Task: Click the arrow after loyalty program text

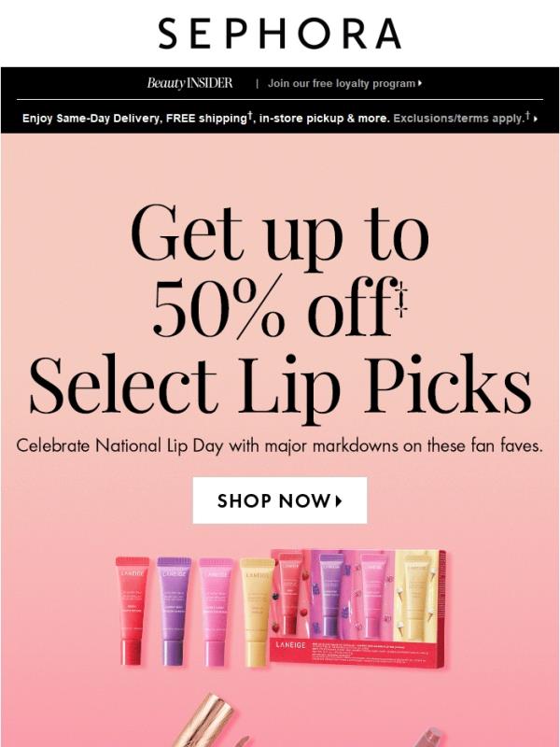Action: (419, 83)
